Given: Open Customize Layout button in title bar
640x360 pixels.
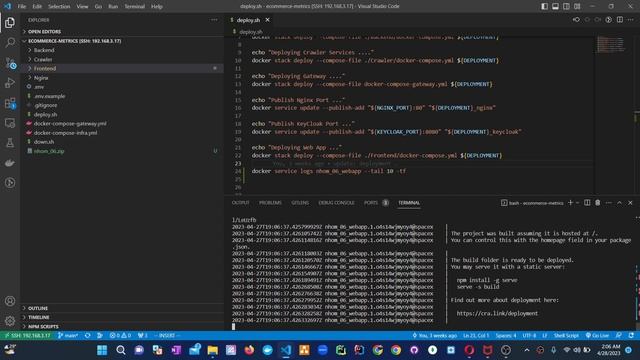Looking at the screenshot, I should (x=577, y=7).
